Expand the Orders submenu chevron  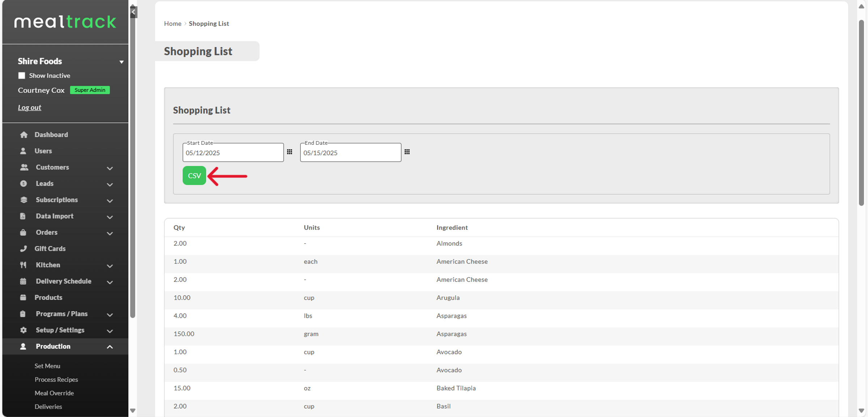point(110,233)
